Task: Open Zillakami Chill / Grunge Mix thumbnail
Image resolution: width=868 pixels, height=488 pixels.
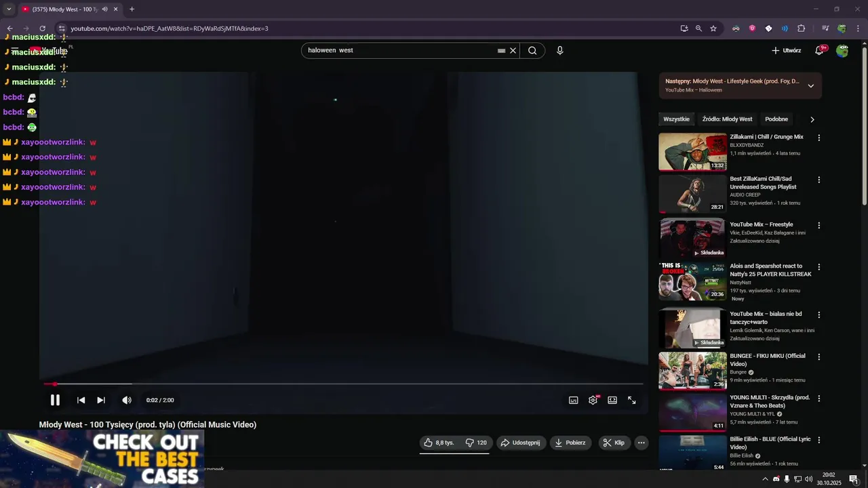Action: coord(692,151)
